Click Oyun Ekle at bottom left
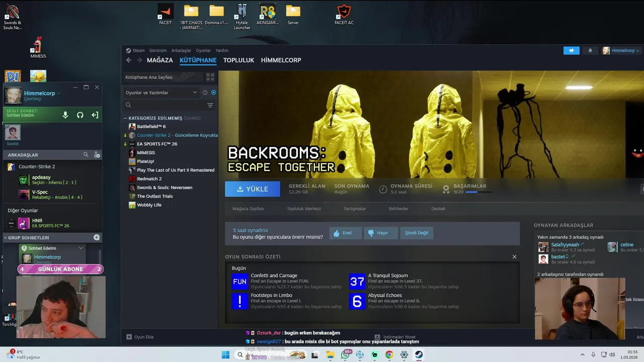Viewport: 644px width, 362px height. click(x=140, y=337)
